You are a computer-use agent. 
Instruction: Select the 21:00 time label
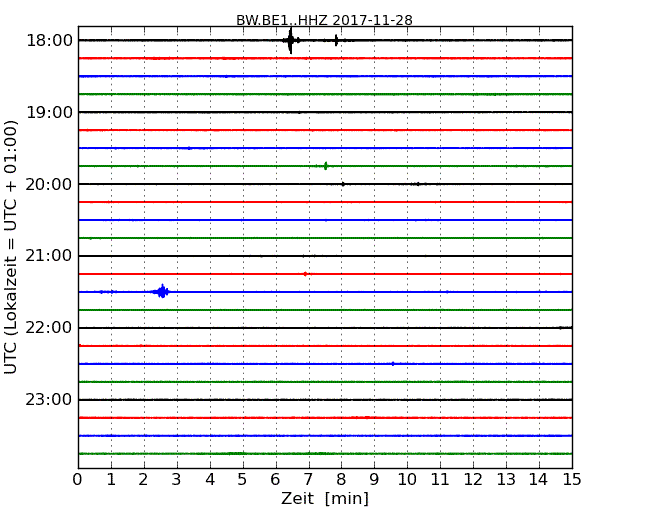[x=49, y=256]
